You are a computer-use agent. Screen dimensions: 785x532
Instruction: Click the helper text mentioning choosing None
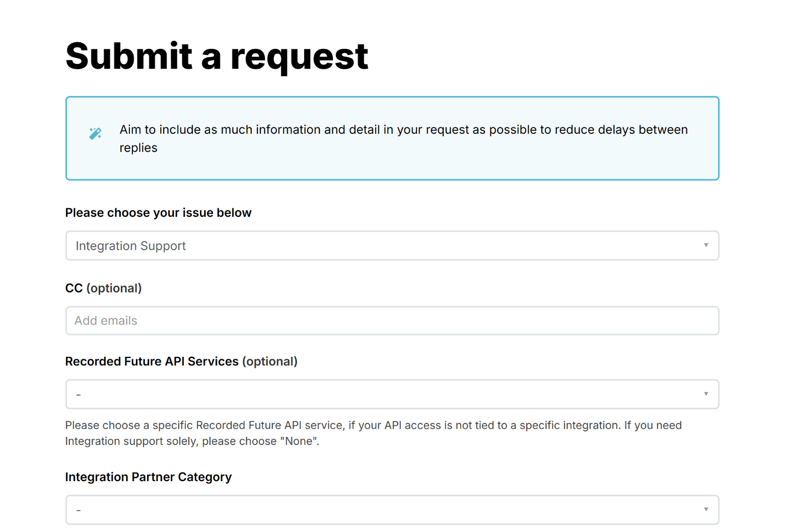click(x=373, y=433)
